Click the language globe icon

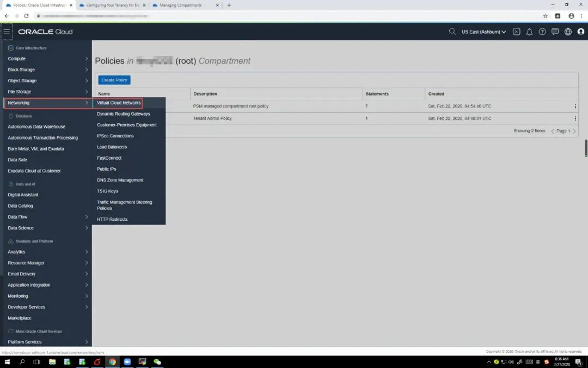pyautogui.click(x=568, y=32)
